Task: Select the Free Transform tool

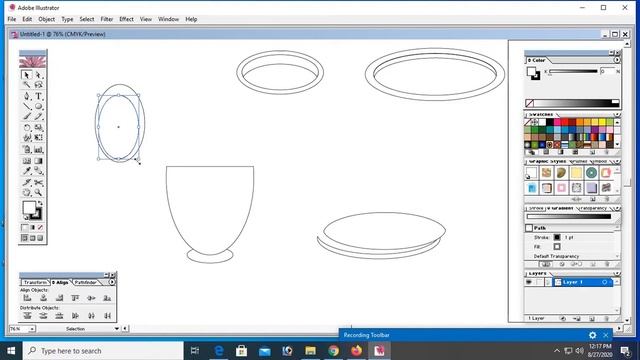Action: [38, 138]
